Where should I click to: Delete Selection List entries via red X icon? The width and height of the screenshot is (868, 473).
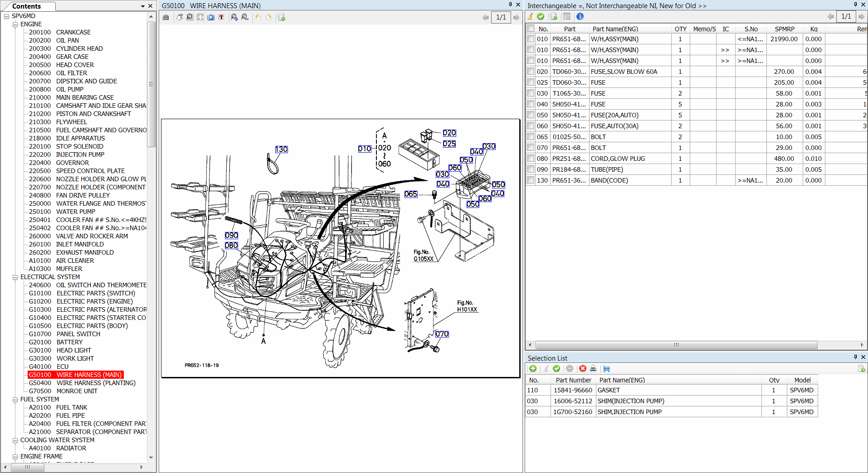pyautogui.click(x=583, y=368)
